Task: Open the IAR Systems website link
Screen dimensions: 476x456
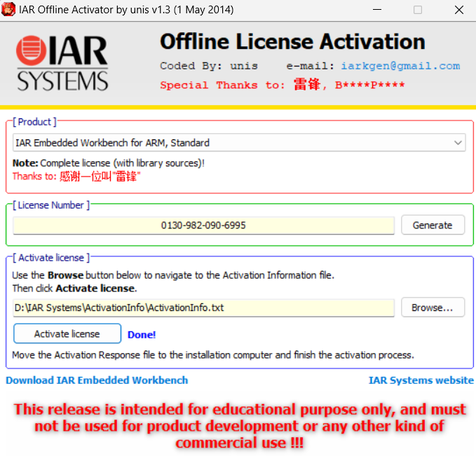Action: (421, 380)
